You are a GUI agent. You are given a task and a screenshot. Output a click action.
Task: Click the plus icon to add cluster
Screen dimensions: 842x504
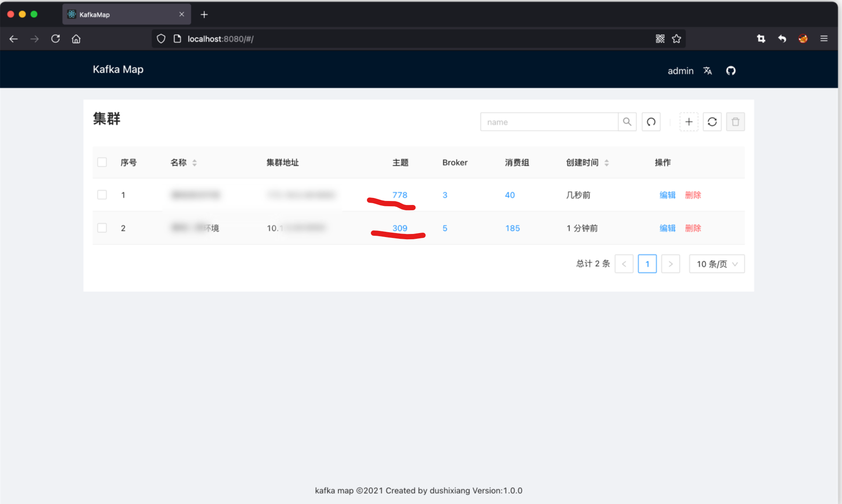pos(689,122)
